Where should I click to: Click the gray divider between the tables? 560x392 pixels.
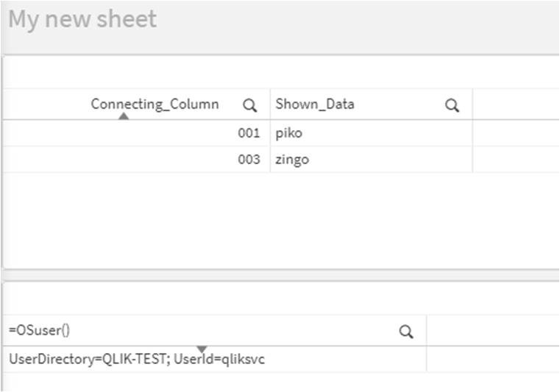coord(281,275)
